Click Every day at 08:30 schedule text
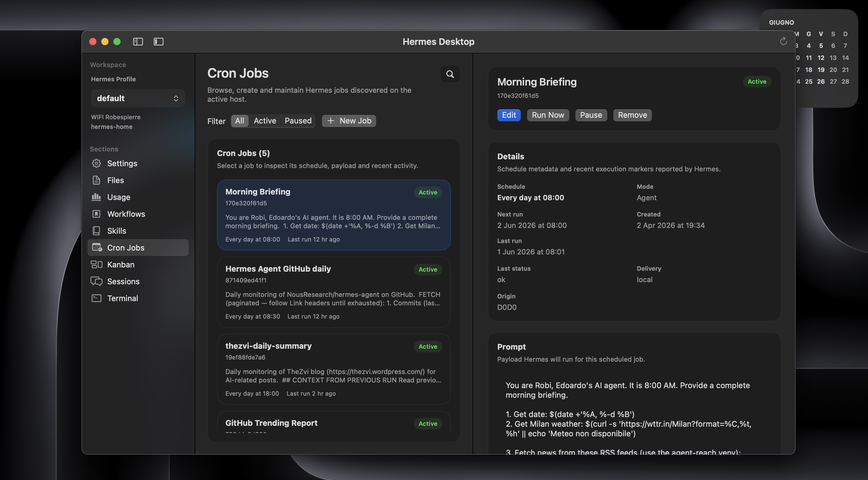 [253, 316]
